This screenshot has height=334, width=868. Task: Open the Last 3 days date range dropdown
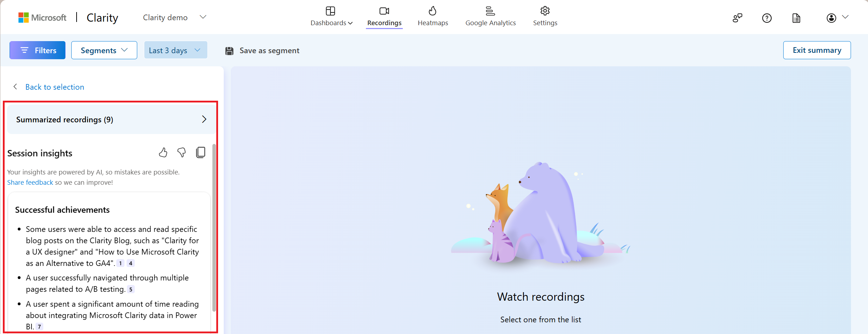[x=176, y=50]
